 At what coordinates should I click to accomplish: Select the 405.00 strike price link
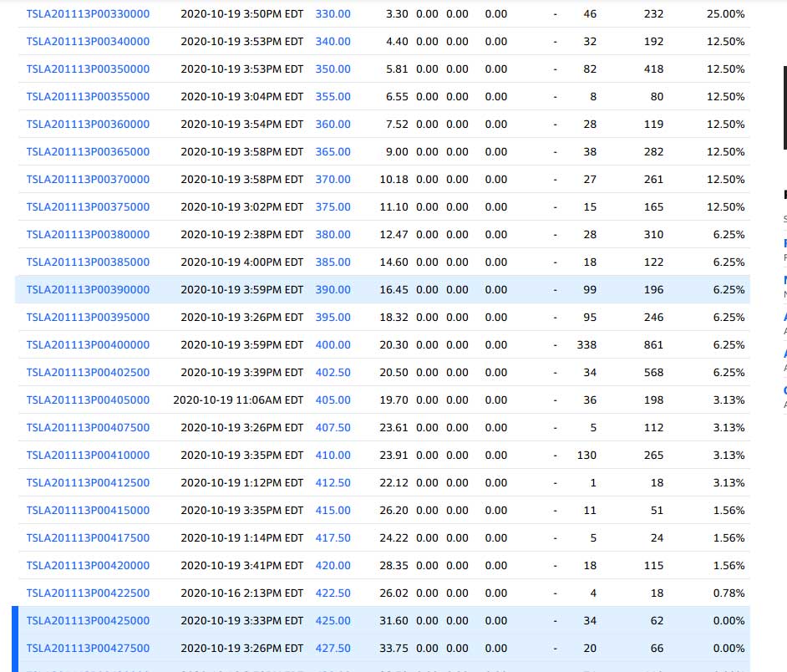[333, 401]
